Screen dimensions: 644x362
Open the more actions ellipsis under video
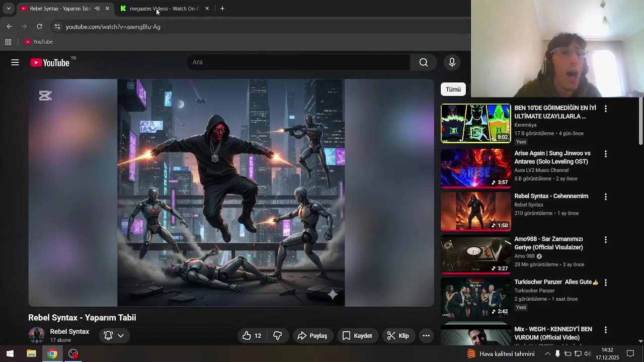[x=426, y=336]
